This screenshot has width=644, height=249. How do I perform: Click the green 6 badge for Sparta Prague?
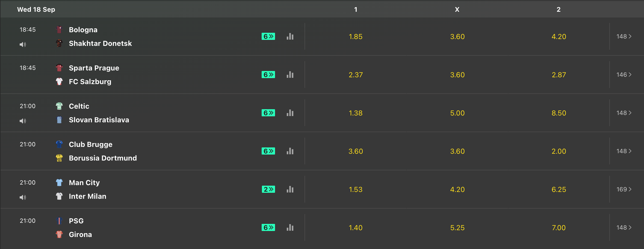[268, 75]
